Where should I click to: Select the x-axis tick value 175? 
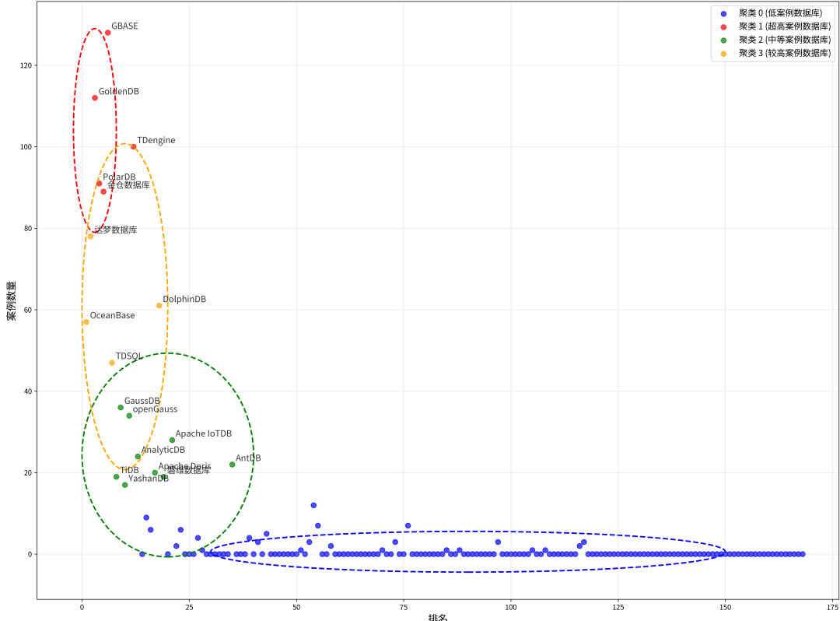click(x=832, y=607)
